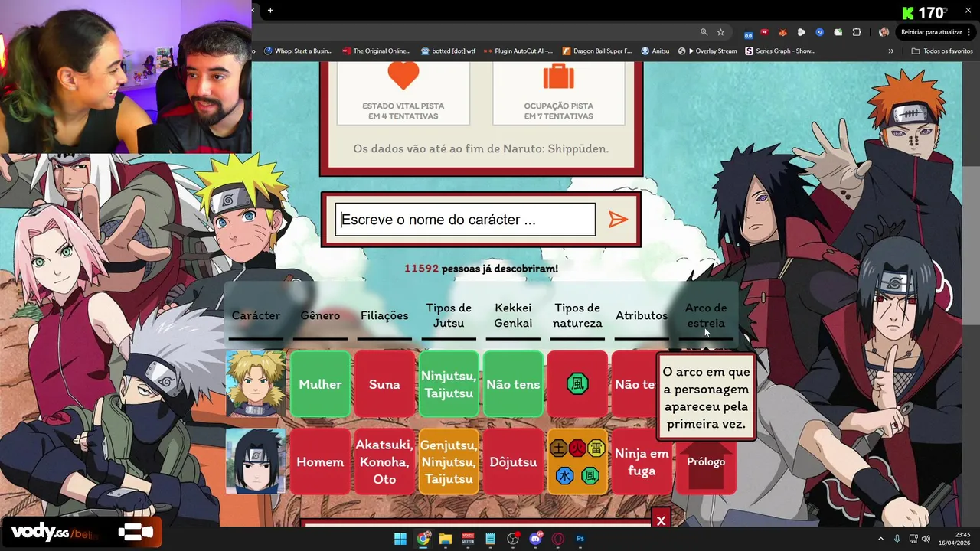This screenshot has width=980, height=551.
Task: Open Windows Start menu
Action: [x=400, y=539]
